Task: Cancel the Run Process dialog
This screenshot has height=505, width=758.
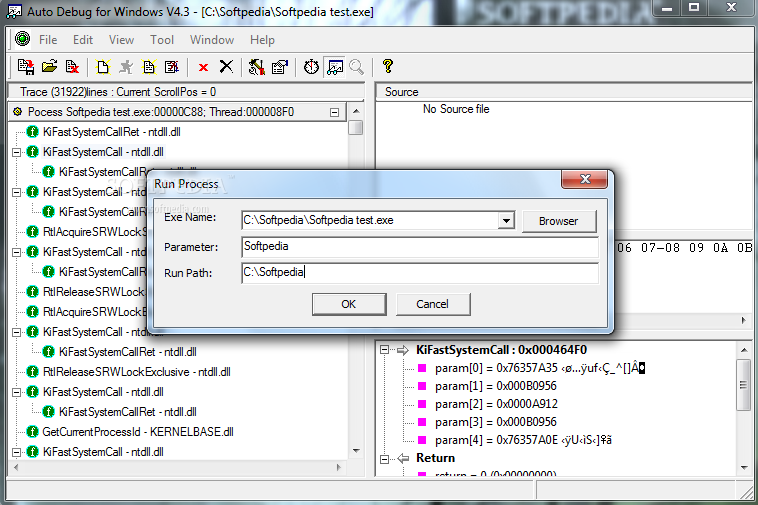Action: point(433,304)
